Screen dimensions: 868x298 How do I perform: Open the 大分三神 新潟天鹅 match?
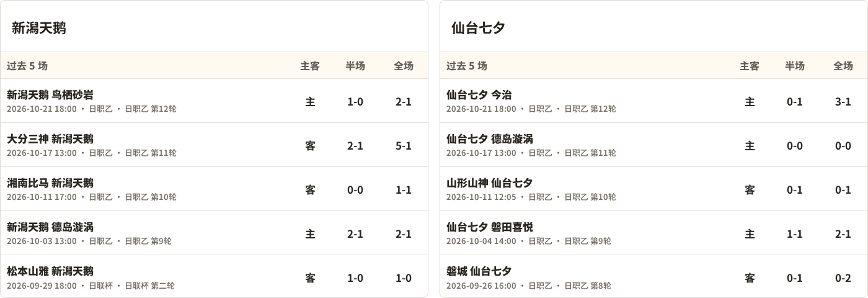pos(214,145)
